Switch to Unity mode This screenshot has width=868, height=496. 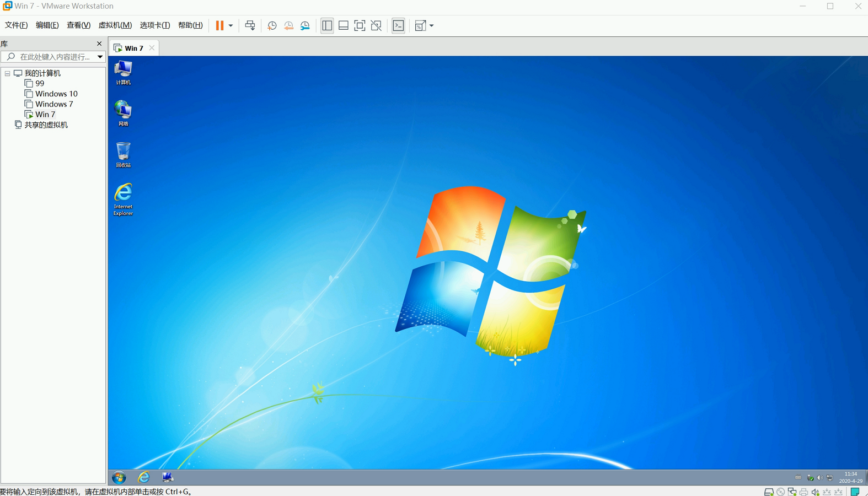tap(376, 25)
